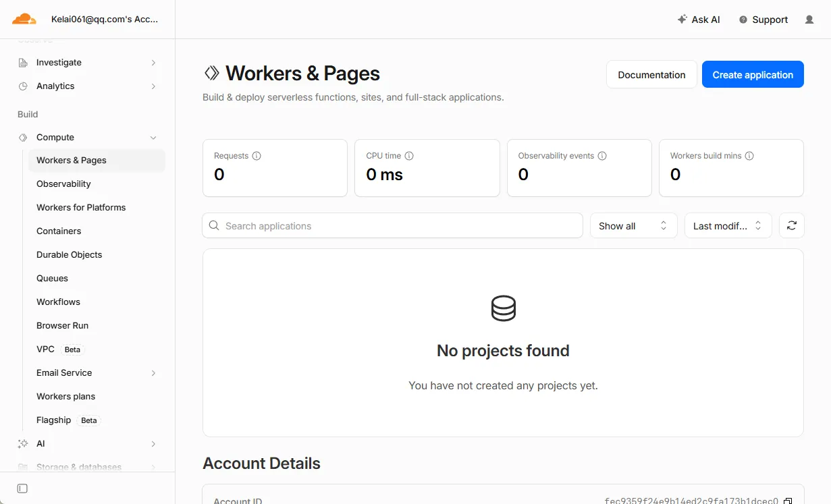Image resolution: width=831 pixels, height=504 pixels.
Task: Click the Analytics clock icon
Action: point(23,86)
